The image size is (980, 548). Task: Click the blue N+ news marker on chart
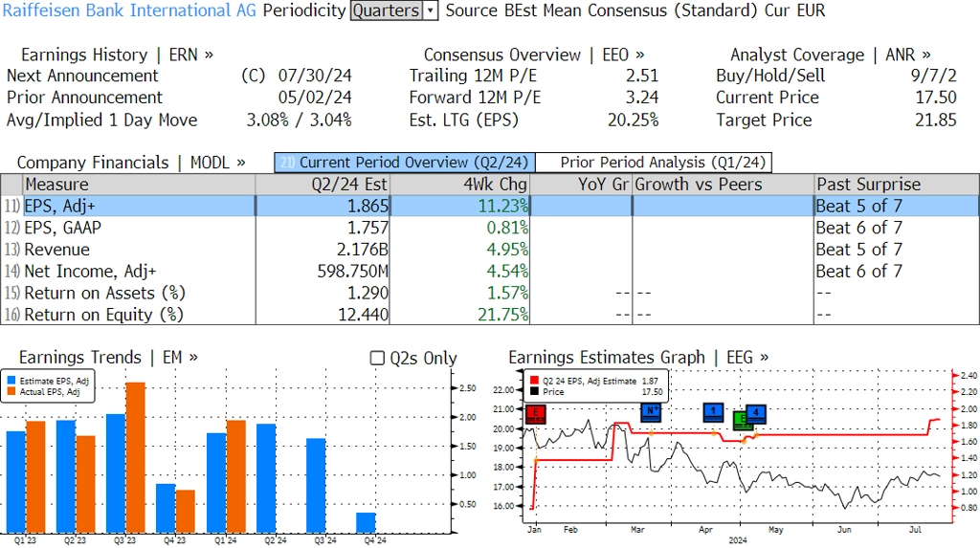[651, 412]
